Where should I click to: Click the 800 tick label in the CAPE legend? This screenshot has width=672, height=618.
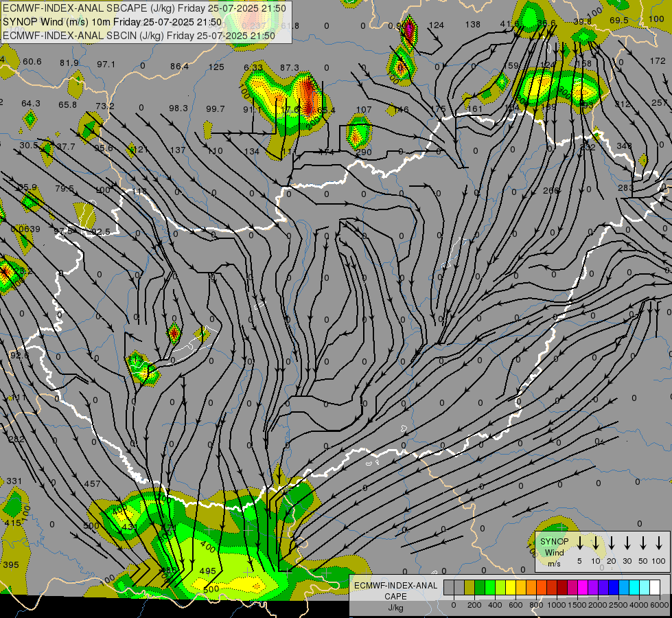coord(536,605)
